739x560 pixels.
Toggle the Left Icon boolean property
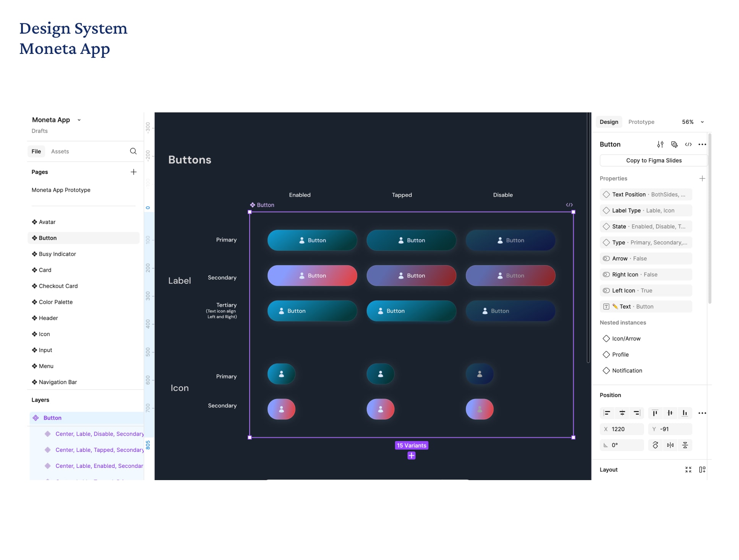point(646,291)
